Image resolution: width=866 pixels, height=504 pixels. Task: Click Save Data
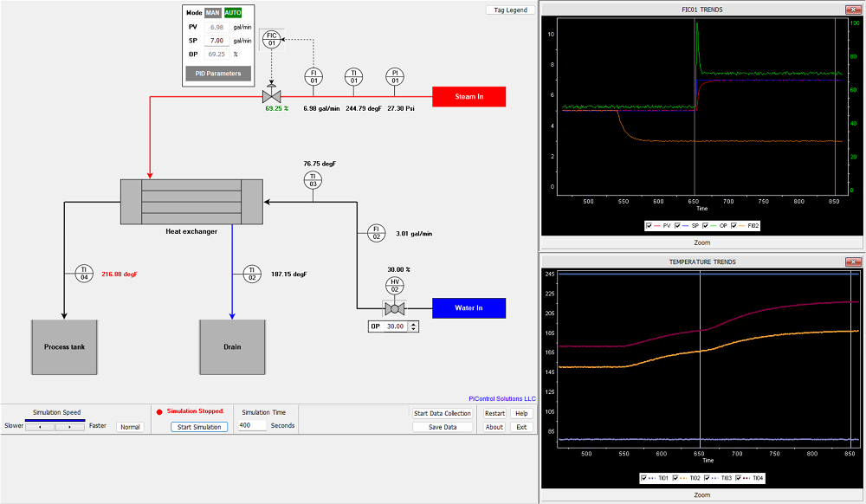point(443,427)
